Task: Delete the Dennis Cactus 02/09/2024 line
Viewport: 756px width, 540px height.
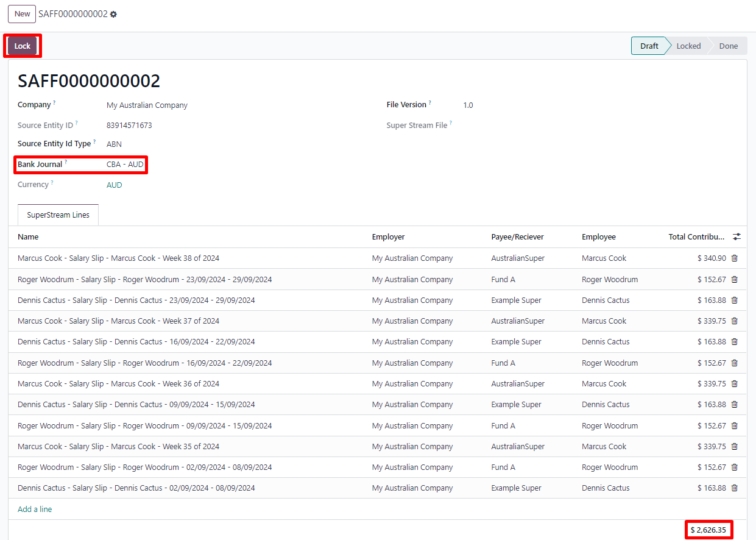Action: coord(734,488)
